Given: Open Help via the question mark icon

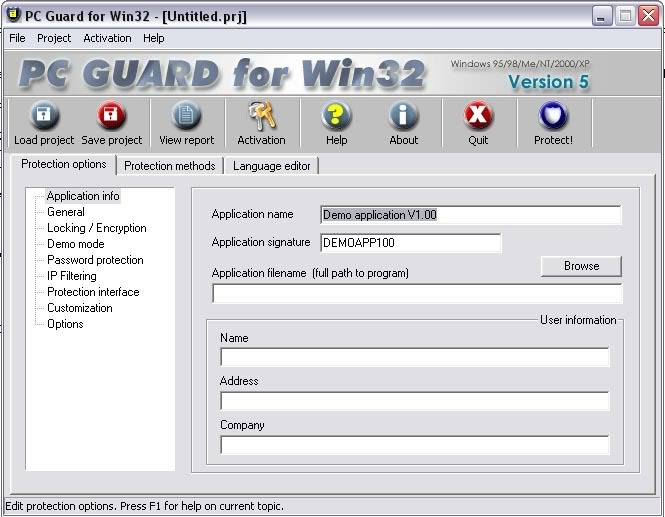Looking at the screenshot, I should [336, 115].
